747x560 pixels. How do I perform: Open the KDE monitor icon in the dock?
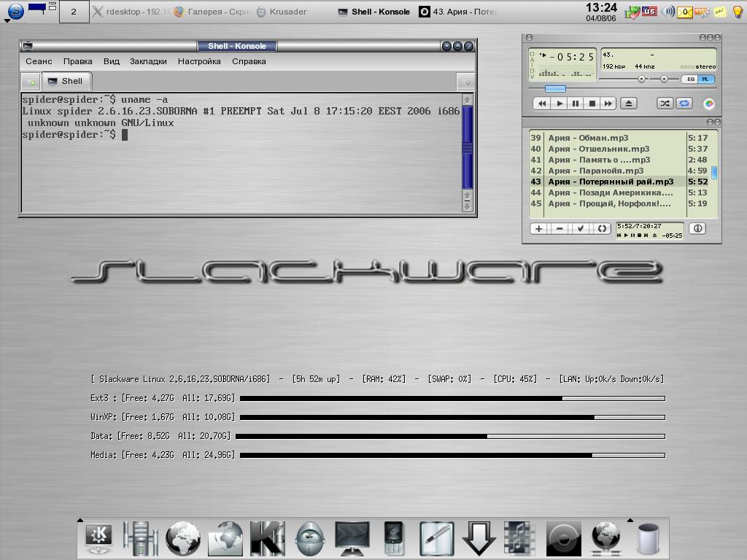coord(98,539)
